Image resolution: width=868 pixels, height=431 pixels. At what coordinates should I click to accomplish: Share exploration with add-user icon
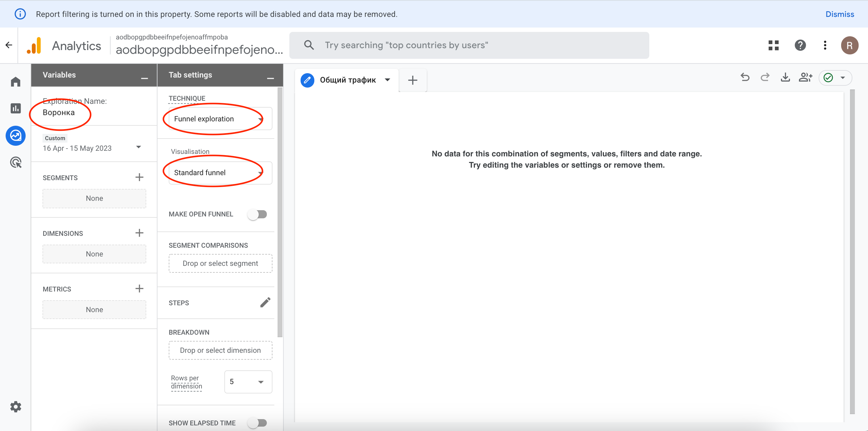pyautogui.click(x=805, y=78)
